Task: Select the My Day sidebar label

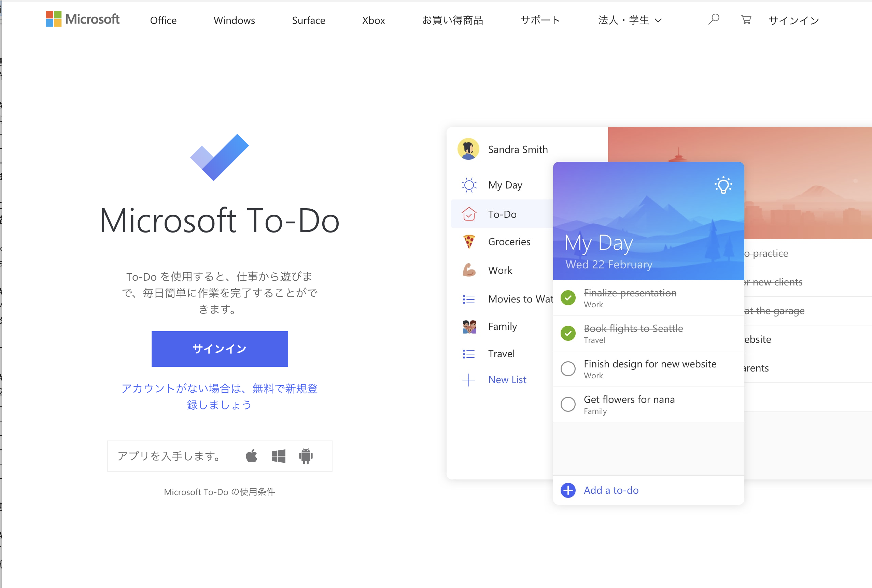Action: [x=505, y=185]
